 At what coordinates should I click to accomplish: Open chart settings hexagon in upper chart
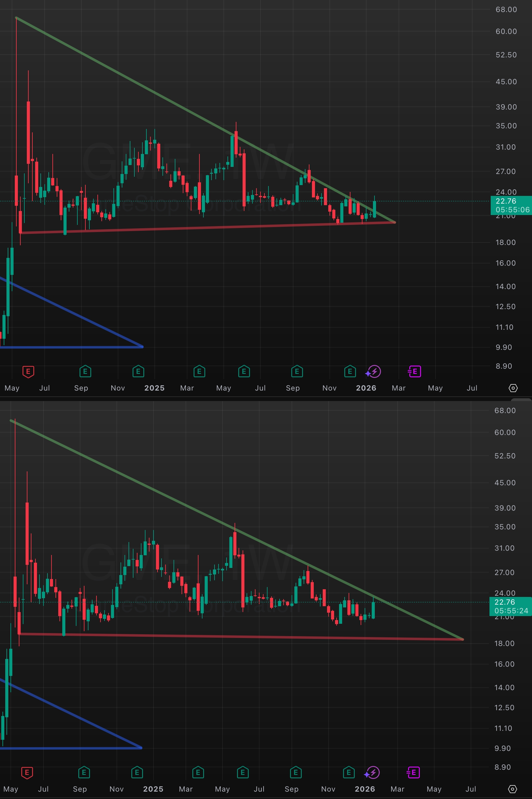(x=513, y=388)
